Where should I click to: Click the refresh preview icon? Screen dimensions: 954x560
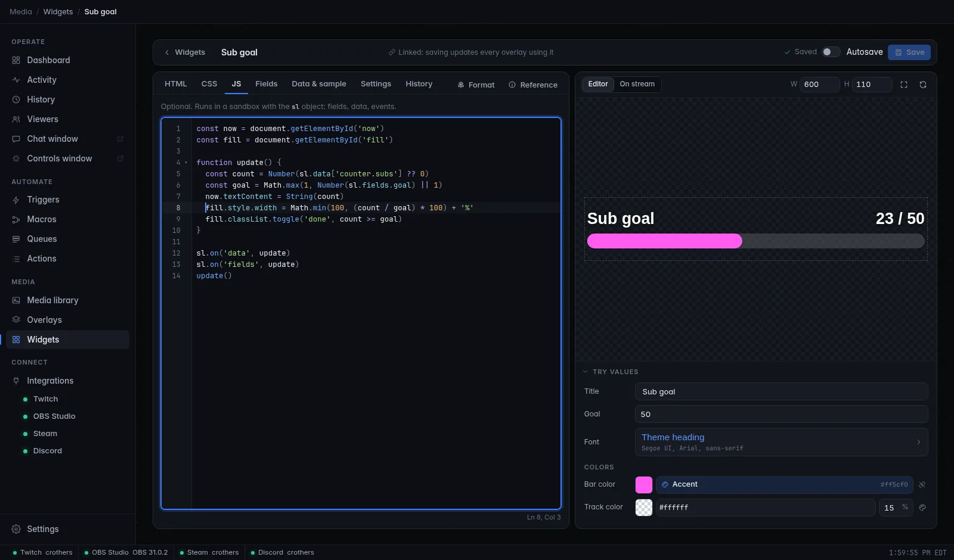point(923,85)
